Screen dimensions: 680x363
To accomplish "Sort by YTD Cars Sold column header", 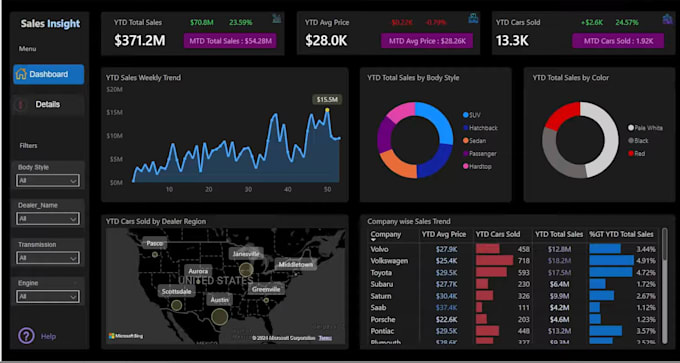I will [x=498, y=234].
